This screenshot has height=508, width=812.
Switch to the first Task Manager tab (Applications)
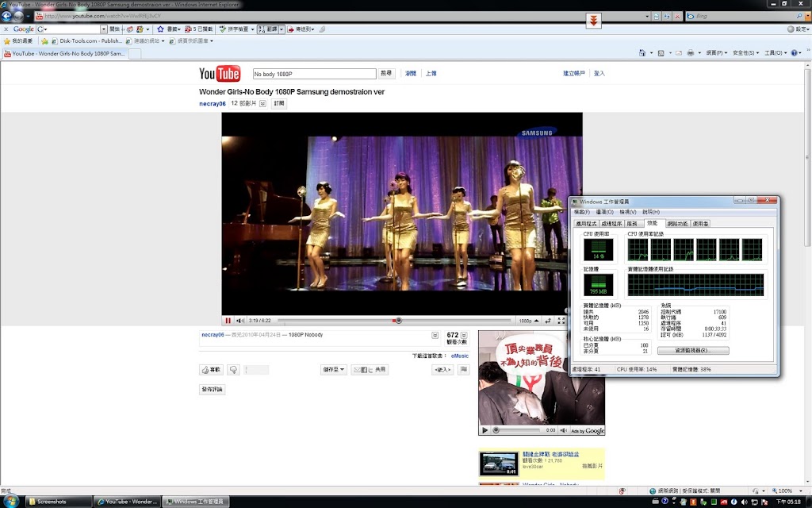click(x=586, y=224)
